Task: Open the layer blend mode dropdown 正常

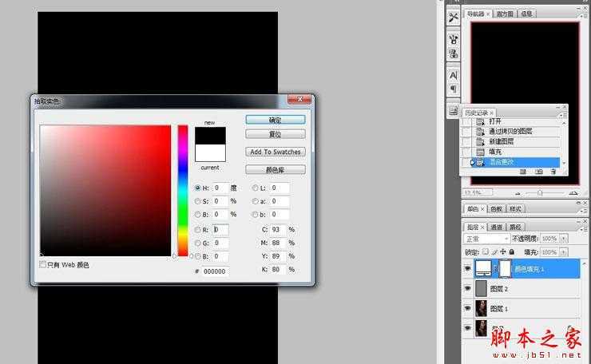Action: 486,239
